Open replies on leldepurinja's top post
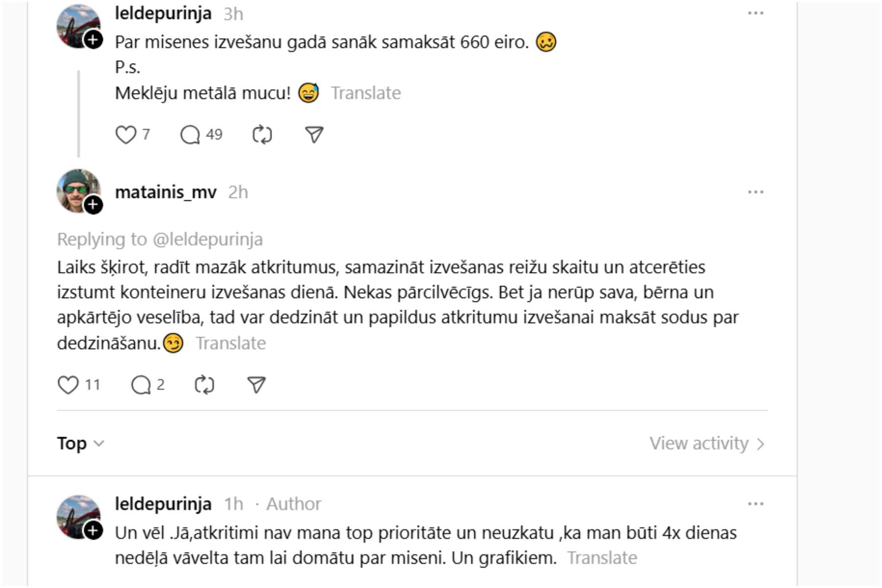The width and height of the screenshot is (882, 588). coord(190,135)
